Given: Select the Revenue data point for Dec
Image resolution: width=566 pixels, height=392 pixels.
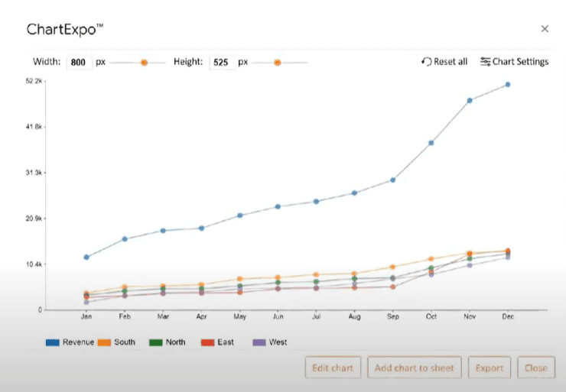Looking at the screenshot, I should pyautogui.click(x=508, y=84).
